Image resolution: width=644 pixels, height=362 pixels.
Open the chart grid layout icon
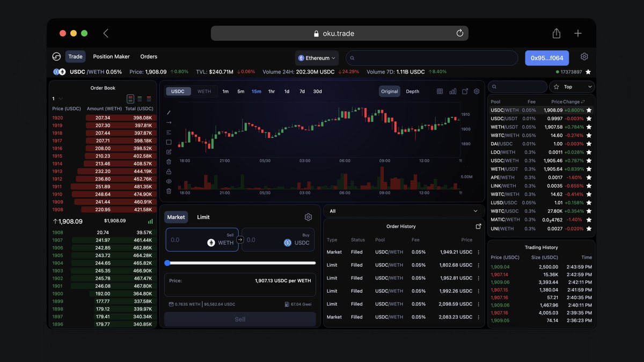(440, 91)
